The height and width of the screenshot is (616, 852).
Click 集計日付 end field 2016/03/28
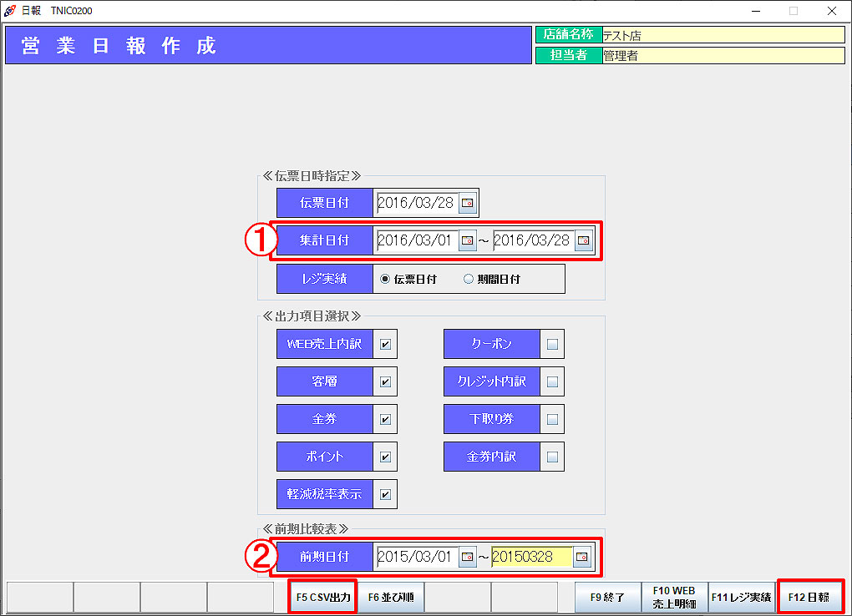(x=533, y=240)
